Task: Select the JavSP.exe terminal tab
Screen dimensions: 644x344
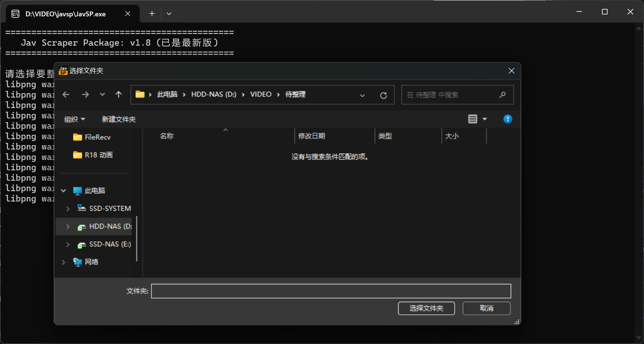Action: click(65, 14)
